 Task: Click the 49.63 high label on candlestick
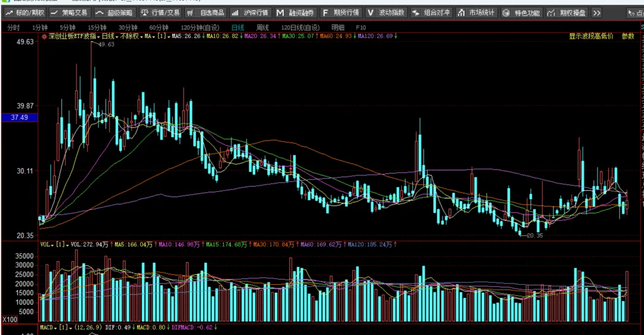[x=106, y=44]
